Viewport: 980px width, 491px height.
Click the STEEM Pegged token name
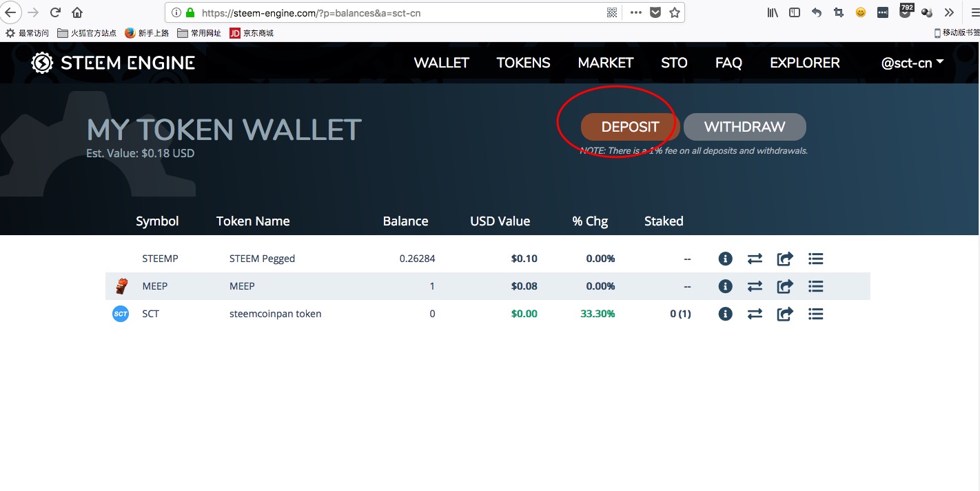pos(262,259)
